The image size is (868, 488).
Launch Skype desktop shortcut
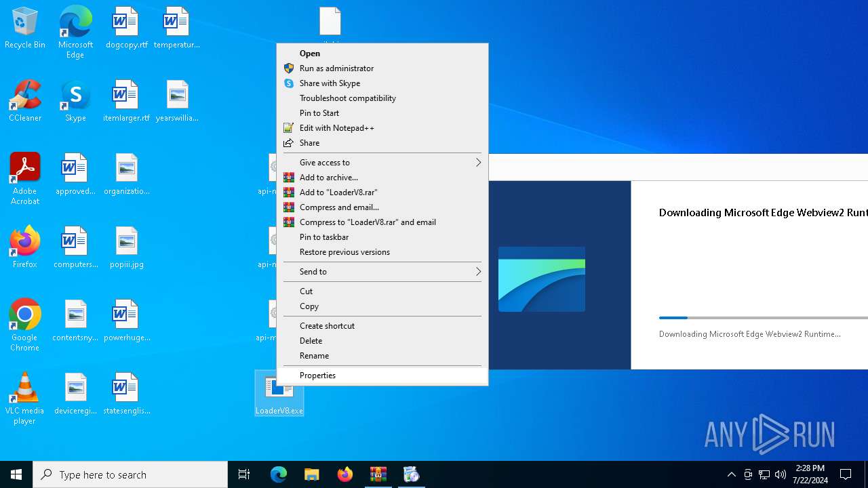pyautogui.click(x=75, y=101)
